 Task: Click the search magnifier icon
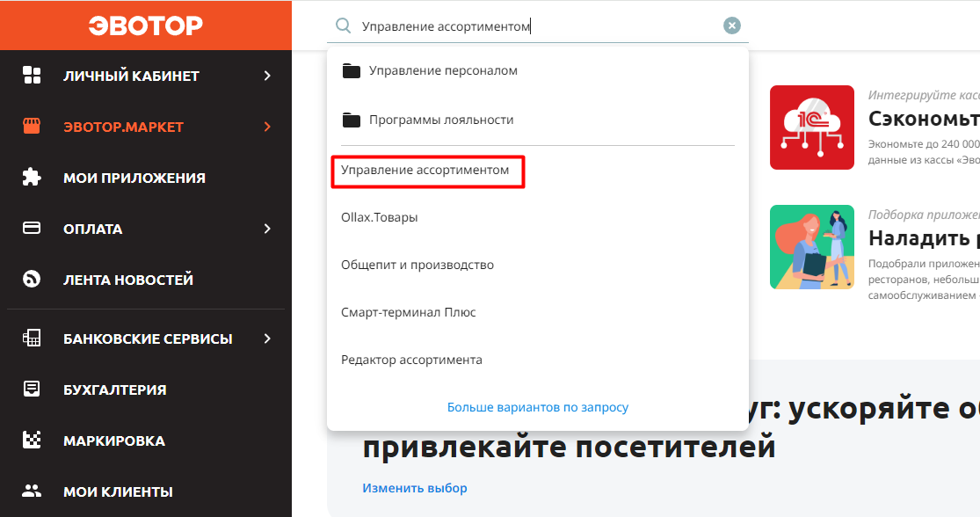pos(343,25)
